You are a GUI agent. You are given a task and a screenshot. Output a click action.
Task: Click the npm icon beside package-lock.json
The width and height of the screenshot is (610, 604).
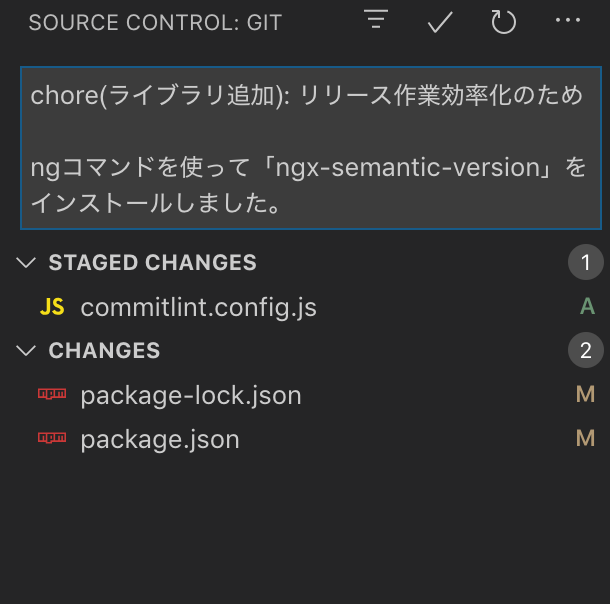pyautogui.click(x=52, y=394)
